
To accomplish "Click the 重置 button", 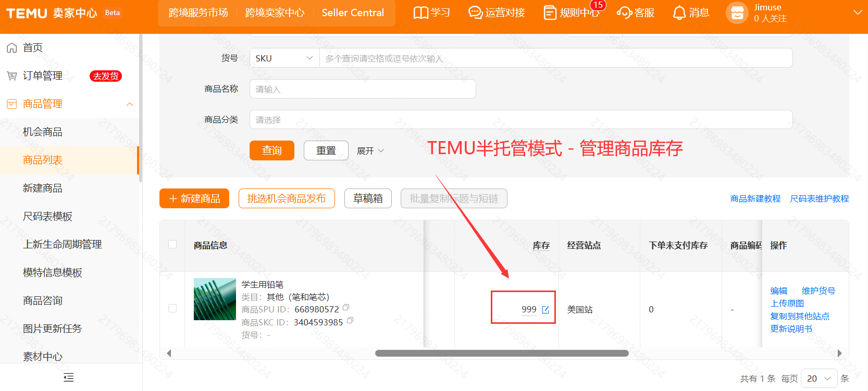I will click(326, 150).
